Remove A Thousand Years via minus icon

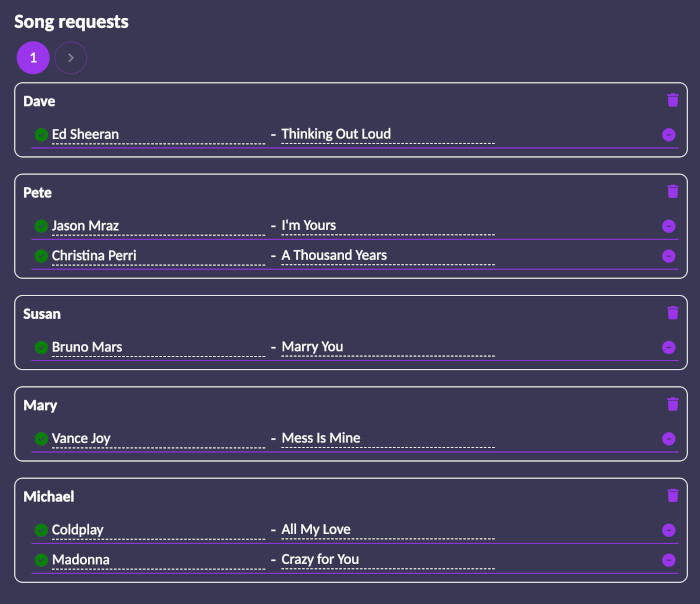pos(668,256)
